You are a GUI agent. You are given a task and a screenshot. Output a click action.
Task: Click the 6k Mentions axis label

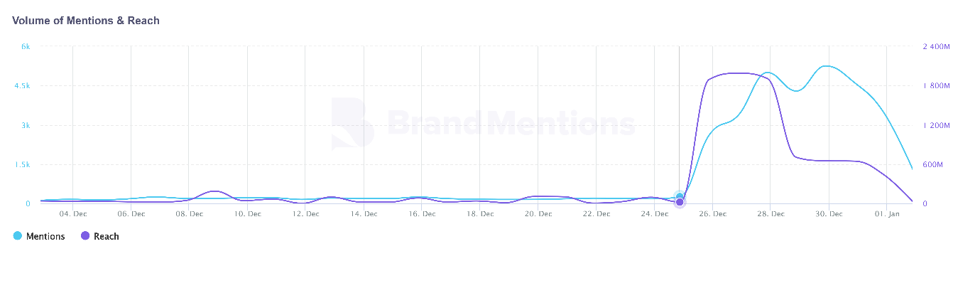25,47
